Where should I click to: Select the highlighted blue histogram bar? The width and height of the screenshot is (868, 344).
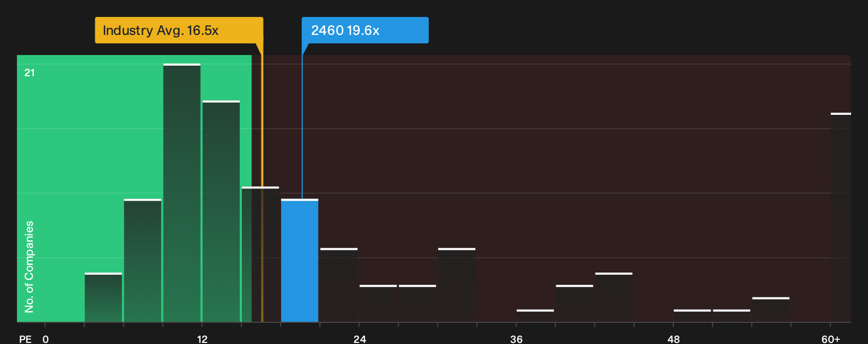coord(300,260)
